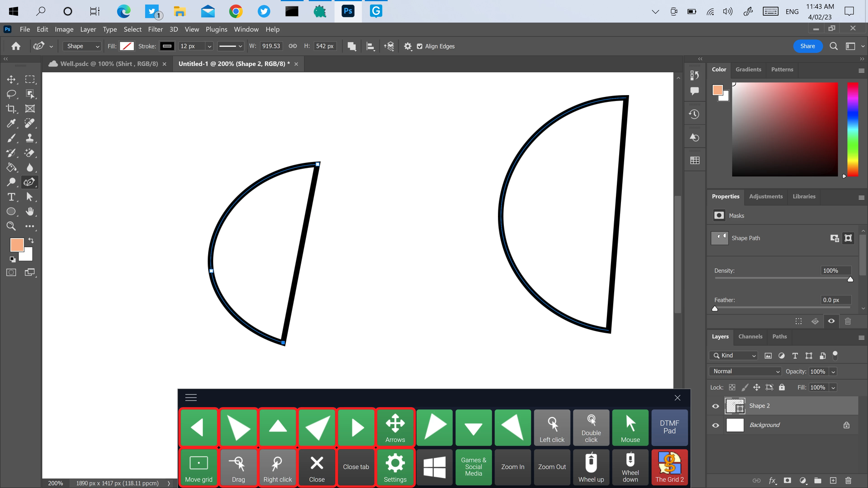Delete layer using trash icon in Layers panel
Screen dimensions: 868x488
pyautogui.click(x=848, y=480)
